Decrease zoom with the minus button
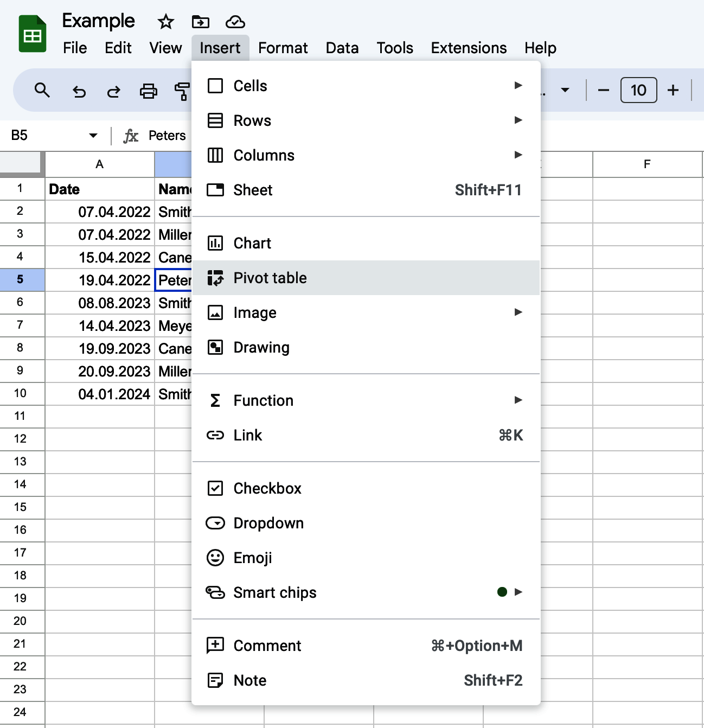Viewport: 704px width, 728px height. click(603, 90)
